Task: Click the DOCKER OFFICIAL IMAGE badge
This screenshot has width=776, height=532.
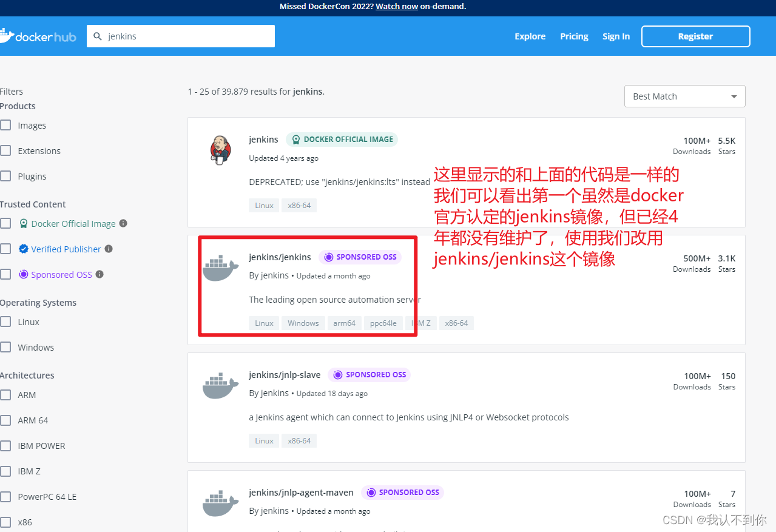Action: click(342, 140)
